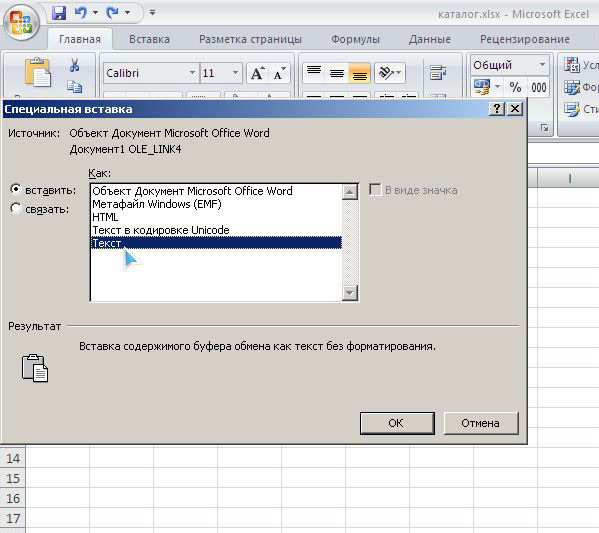Copy selection with the copy icon
Image resolution: width=599 pixels, height=533 pixels.
(x=74, y=87)
